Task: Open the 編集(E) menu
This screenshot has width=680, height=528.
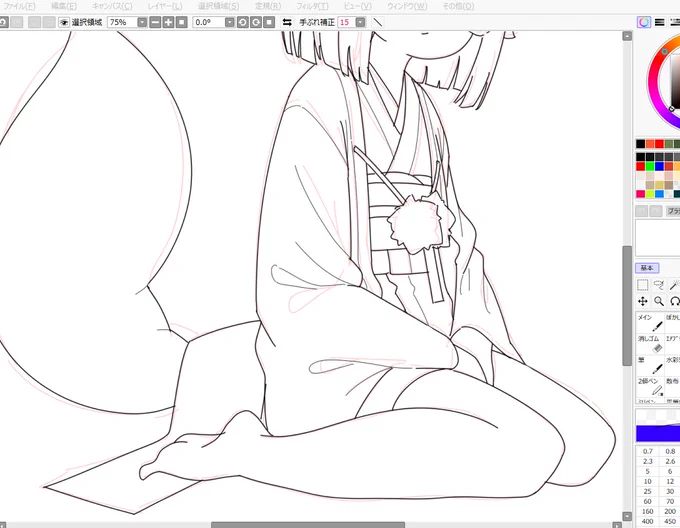Action: pos(64,6)
